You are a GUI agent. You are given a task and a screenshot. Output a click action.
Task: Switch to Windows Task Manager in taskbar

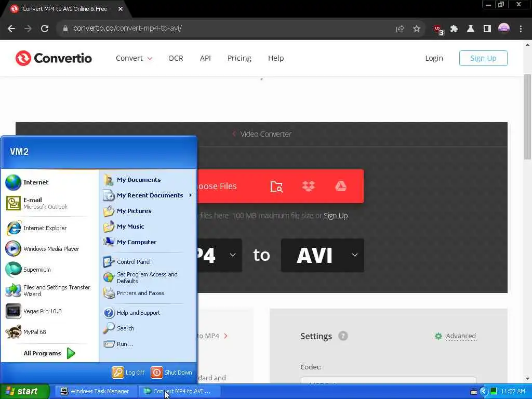(96, 391)
